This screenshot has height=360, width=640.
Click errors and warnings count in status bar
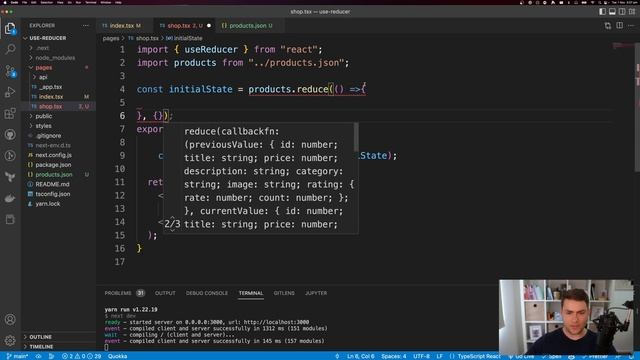[81, 356]
